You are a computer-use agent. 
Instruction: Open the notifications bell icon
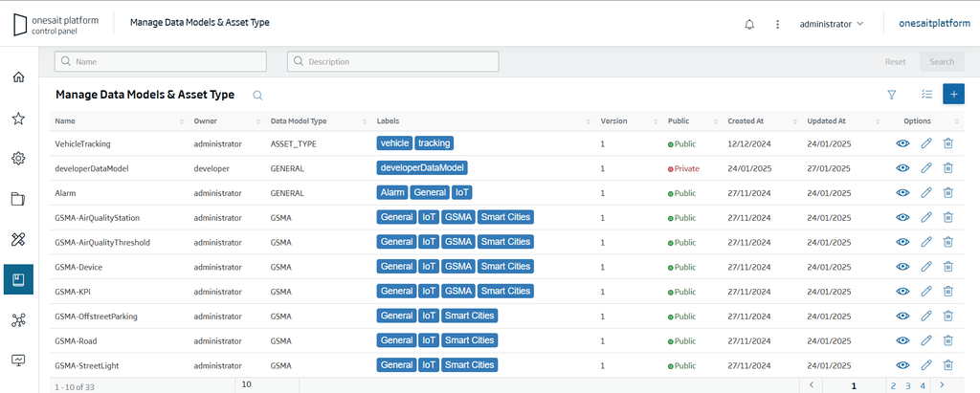click(749, 24)
